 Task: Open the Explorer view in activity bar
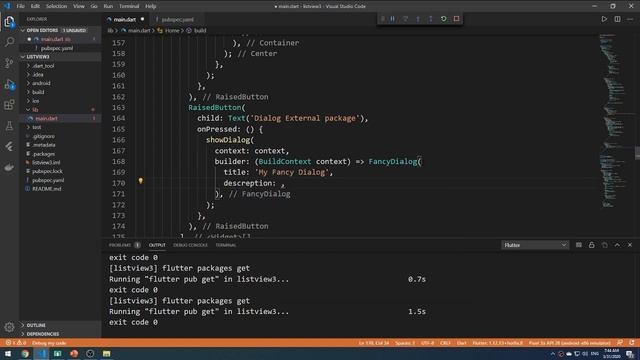tap(9, 22)
